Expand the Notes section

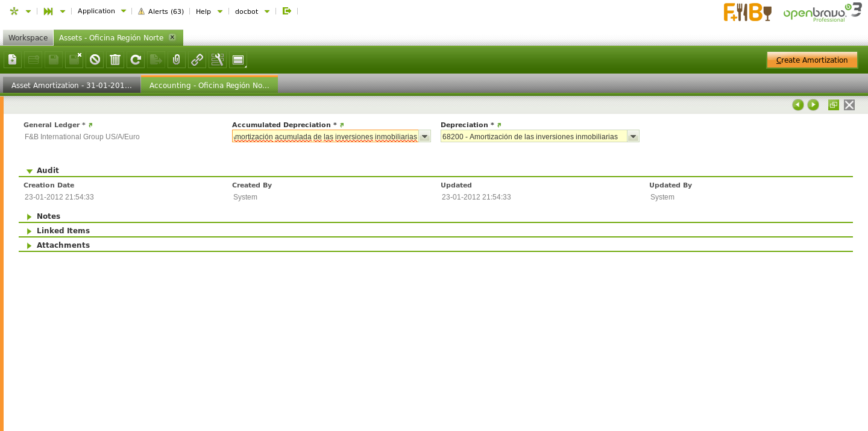[x=30, y=216]
